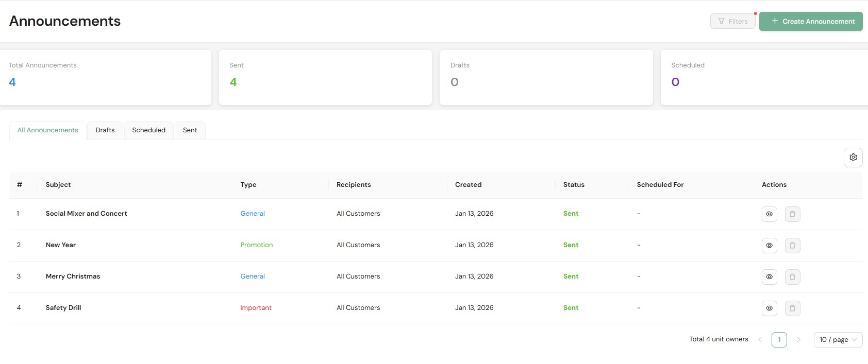The image size is (868, 364).
Task: Switch to All Announcements tab
Action: pyautogui.click(x=48, y=130)
